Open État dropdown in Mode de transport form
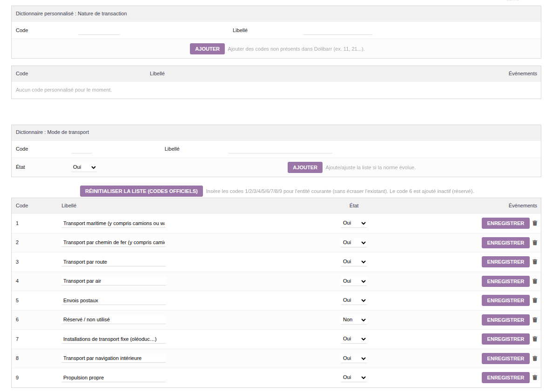This screenshot has width=546, height=392. [84, 167]
